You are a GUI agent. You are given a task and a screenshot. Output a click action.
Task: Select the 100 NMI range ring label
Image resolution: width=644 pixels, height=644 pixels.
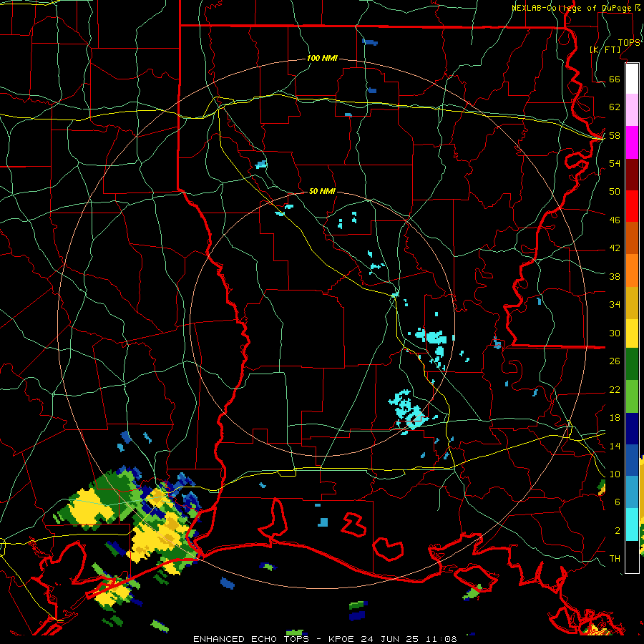[322, 59]
